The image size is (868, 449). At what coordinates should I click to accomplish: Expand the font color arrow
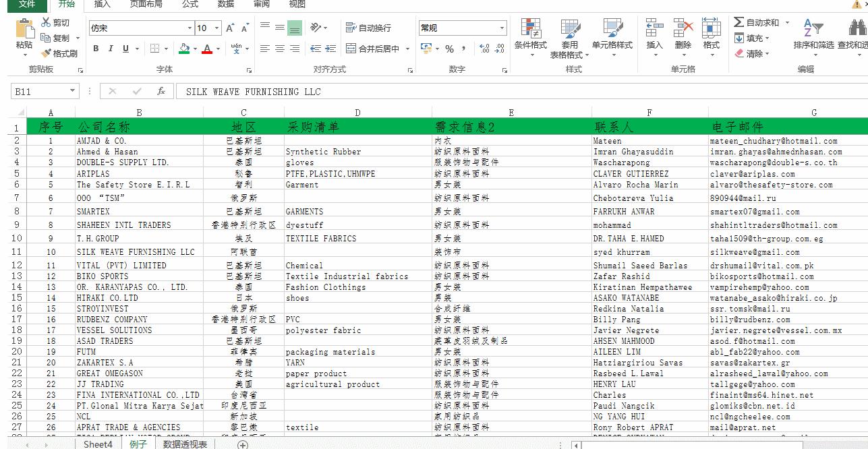[x=217, y=49]
